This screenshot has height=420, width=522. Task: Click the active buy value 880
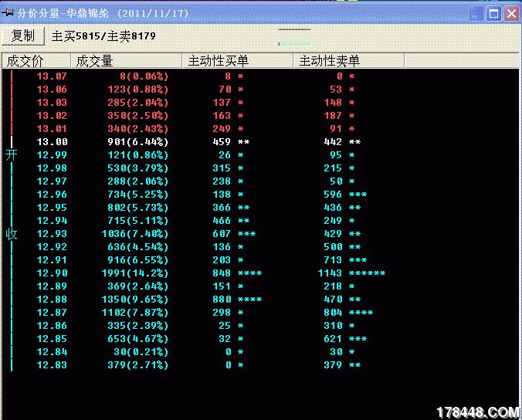point(222,300)
